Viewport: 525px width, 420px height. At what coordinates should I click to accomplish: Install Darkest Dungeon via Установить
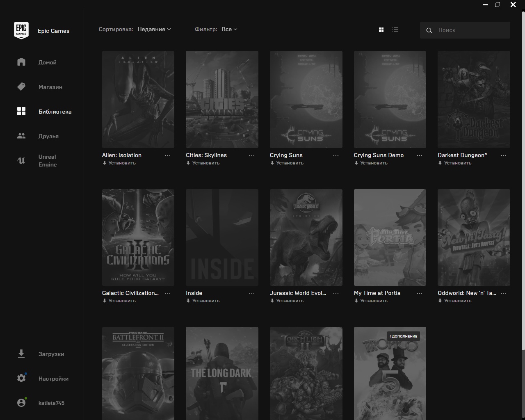(454, 163)
